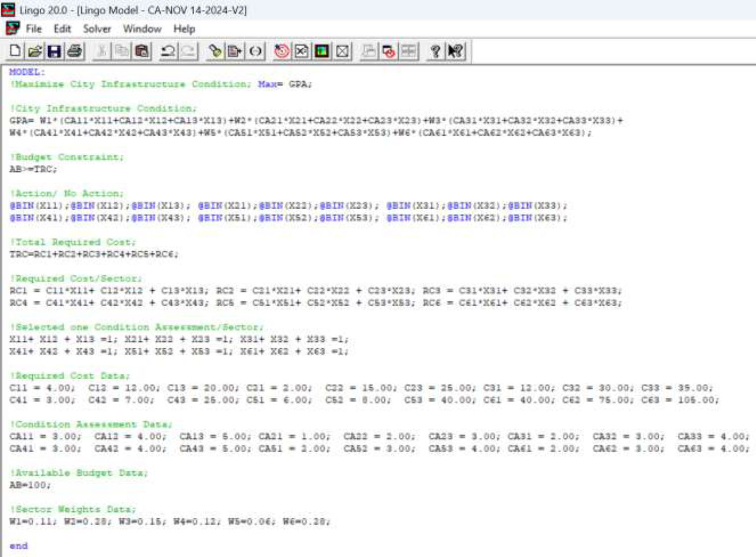Click the @BIN(X11) declaration
756x557 pixels.
point(39,206)
